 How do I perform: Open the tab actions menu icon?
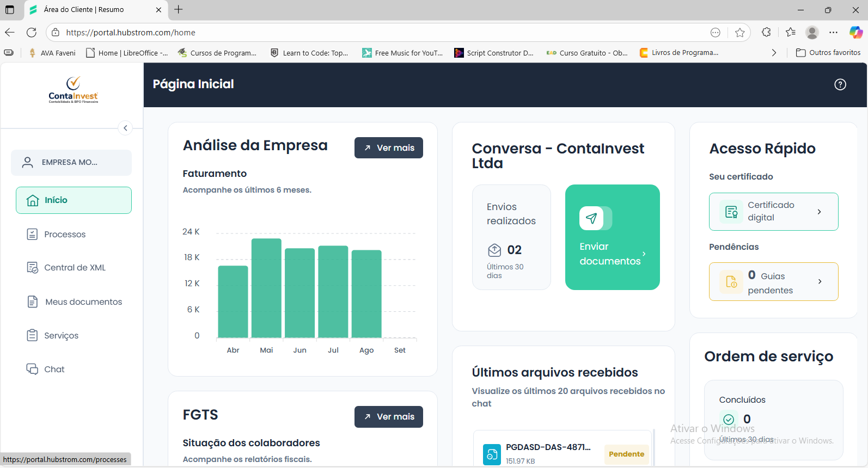click(x=10, y=10)
